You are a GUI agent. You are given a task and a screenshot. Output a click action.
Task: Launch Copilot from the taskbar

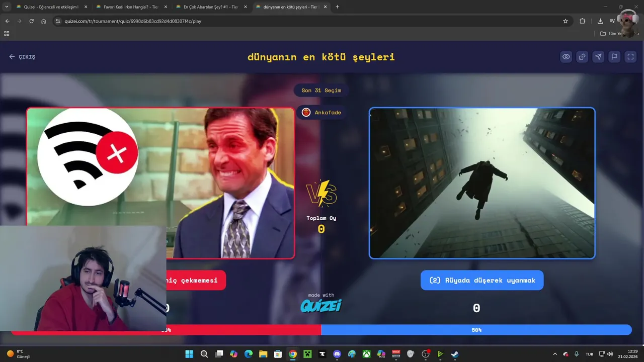(x=233, y=354)
